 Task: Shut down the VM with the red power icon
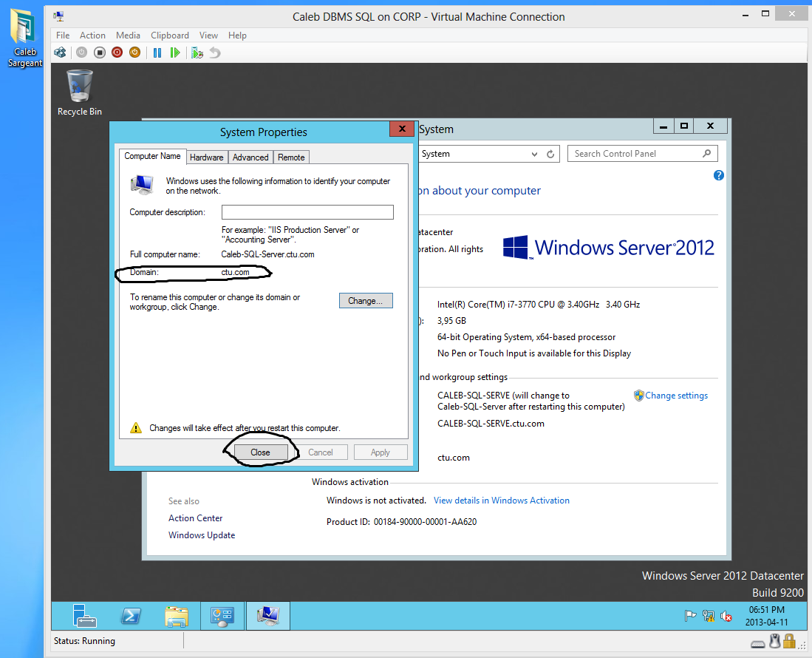117,52
